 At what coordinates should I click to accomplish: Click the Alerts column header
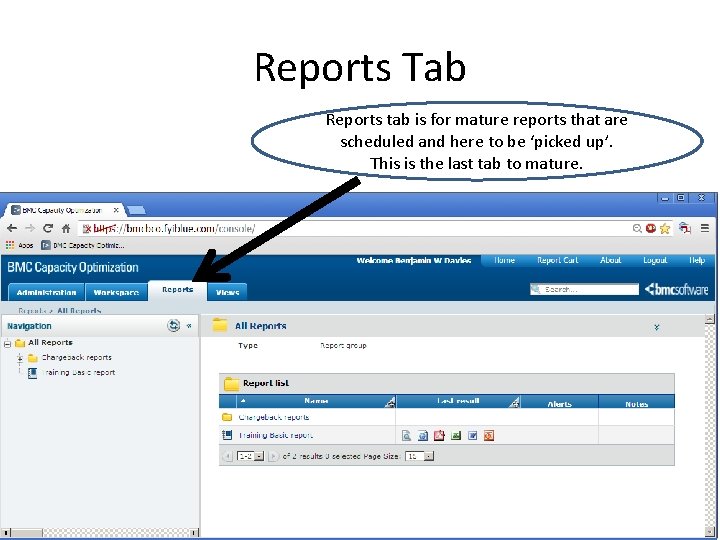(559, 404)
